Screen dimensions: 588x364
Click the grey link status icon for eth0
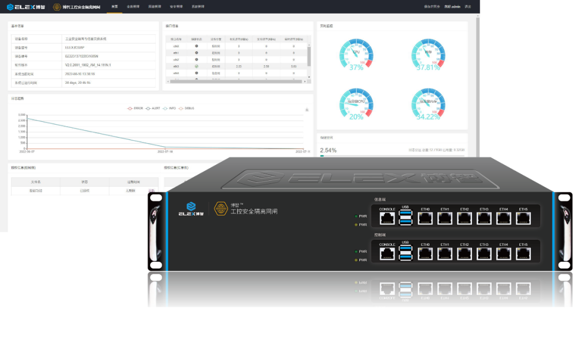coord(196,46)
